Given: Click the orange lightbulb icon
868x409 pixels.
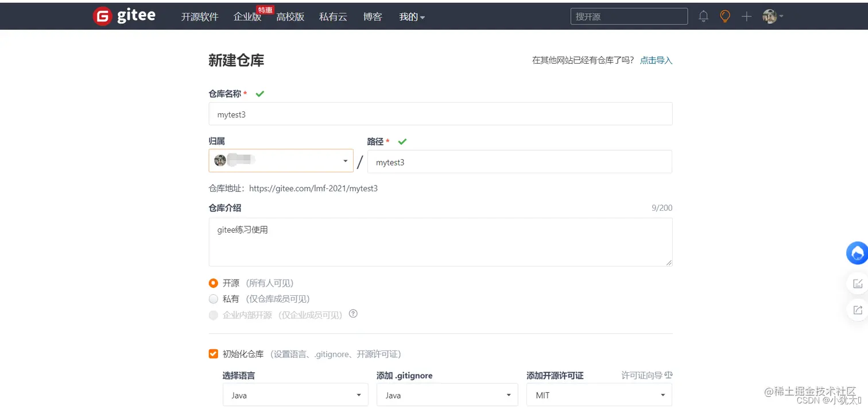Looking at the screenshot, I should click(725, 16).
